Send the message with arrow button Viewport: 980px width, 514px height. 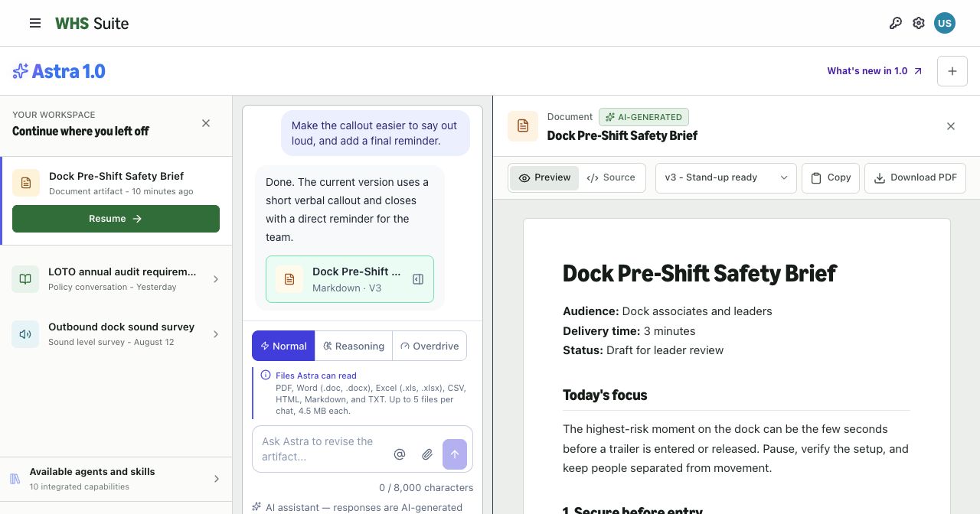(455, 454)
